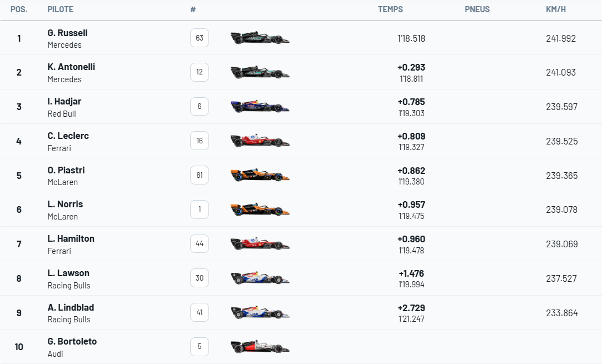Open L. Norris driver name
602x364 pixels.
(x=65, y=204)
